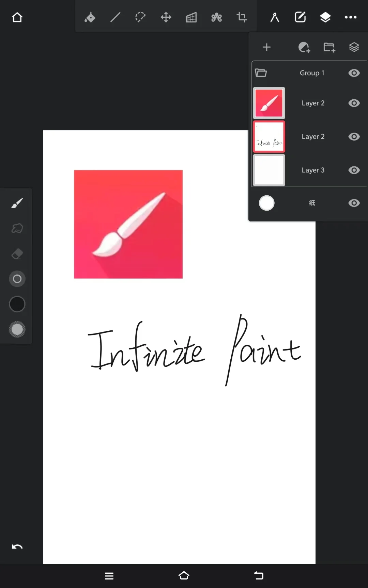Open the perspective grid tool
This screenshot has width=368, height=588.
pos(191,17)
